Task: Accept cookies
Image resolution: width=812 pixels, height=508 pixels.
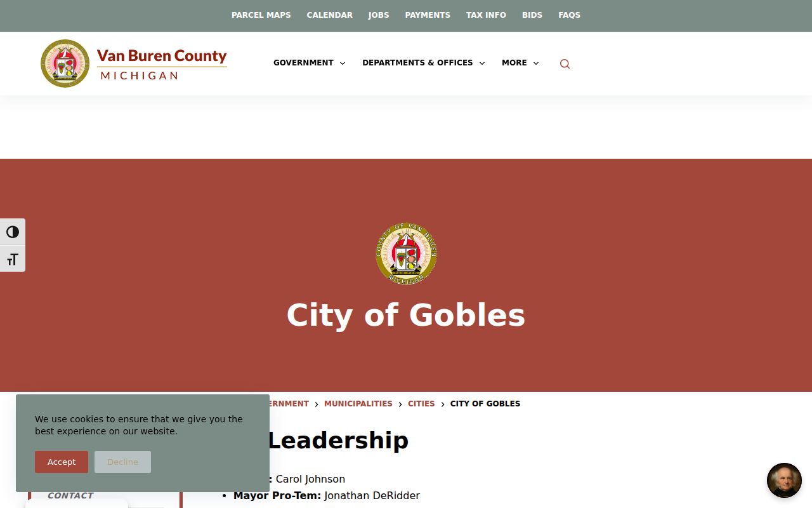Action: 62,462
